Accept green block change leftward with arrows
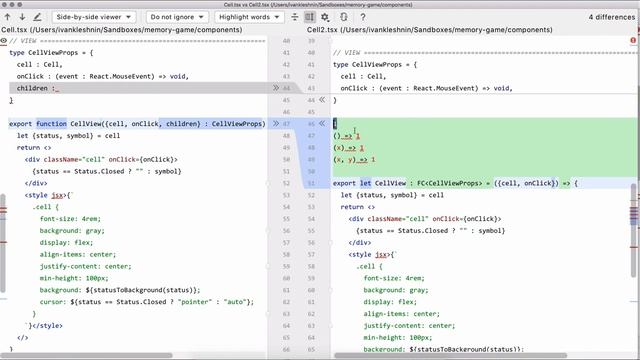Viewport: 640px width, 360px height. point(322,123)
